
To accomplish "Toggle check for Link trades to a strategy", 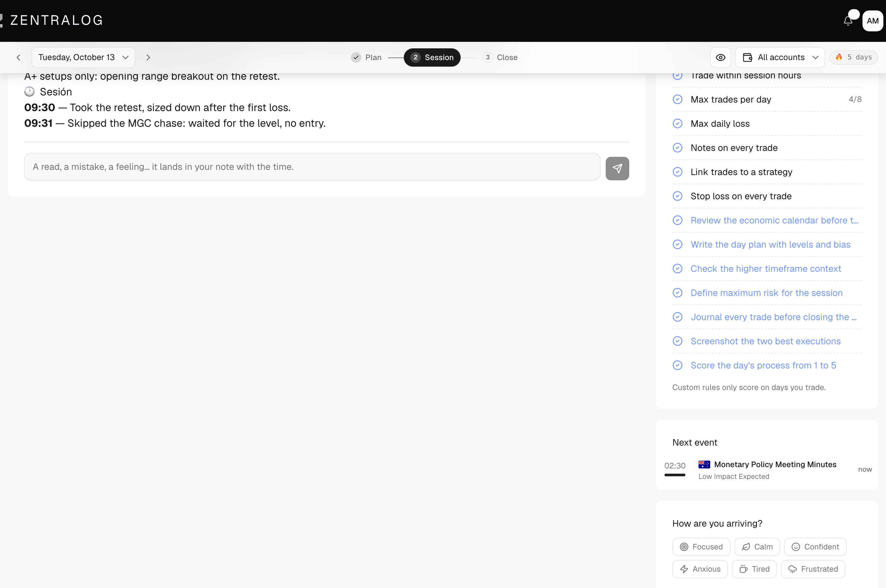I will 677,172.
